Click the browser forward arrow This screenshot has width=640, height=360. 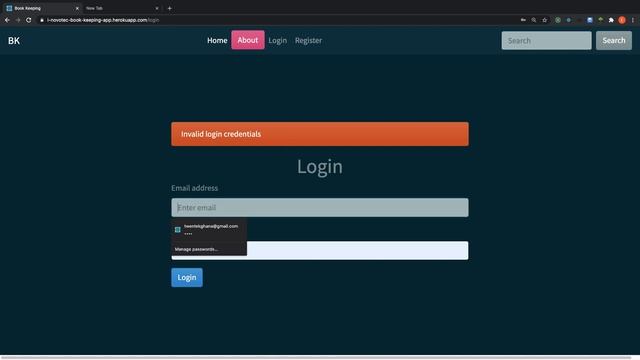click(x=18, y=20)
